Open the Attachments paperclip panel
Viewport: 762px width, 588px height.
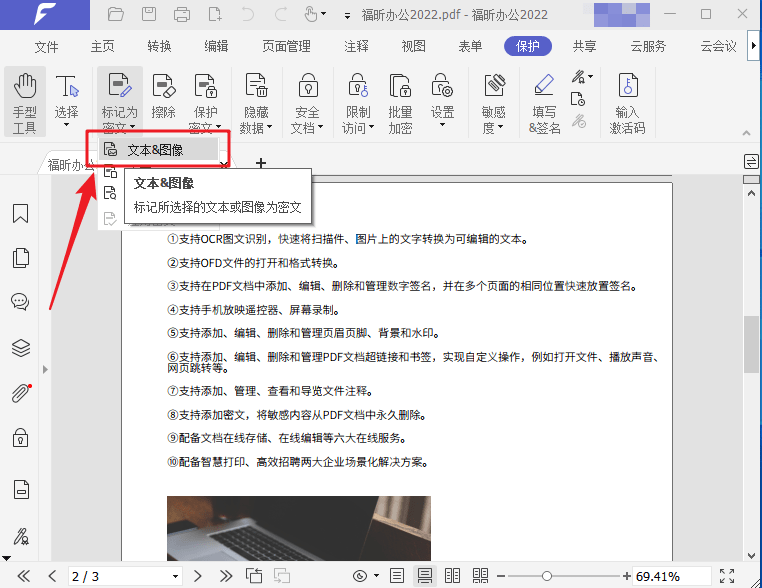(20, 393)
